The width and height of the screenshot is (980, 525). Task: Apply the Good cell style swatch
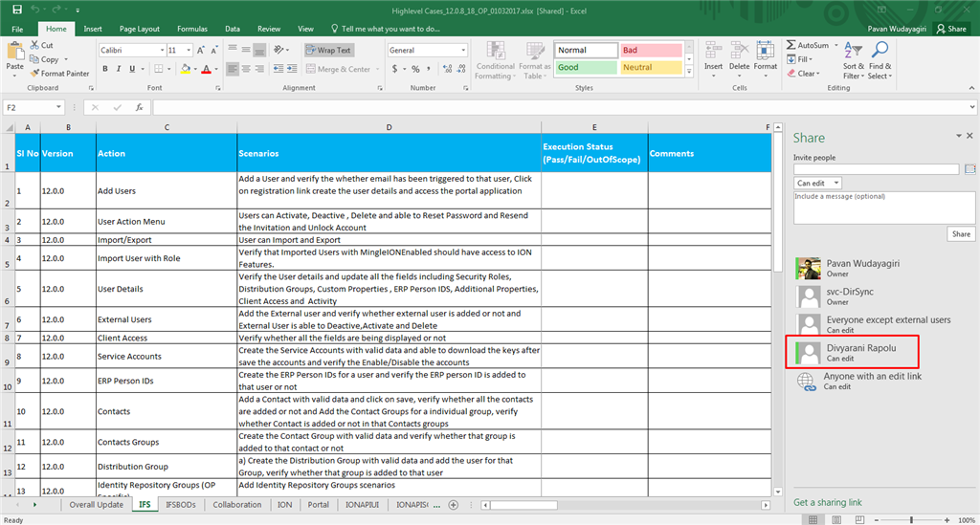(587, 68)
